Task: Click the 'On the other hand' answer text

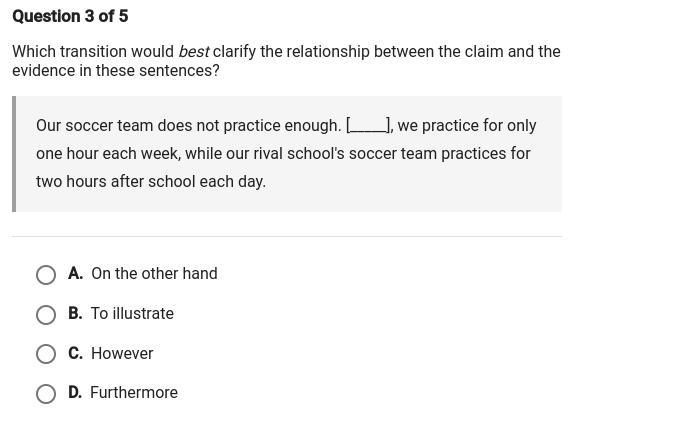Action: 154,274
